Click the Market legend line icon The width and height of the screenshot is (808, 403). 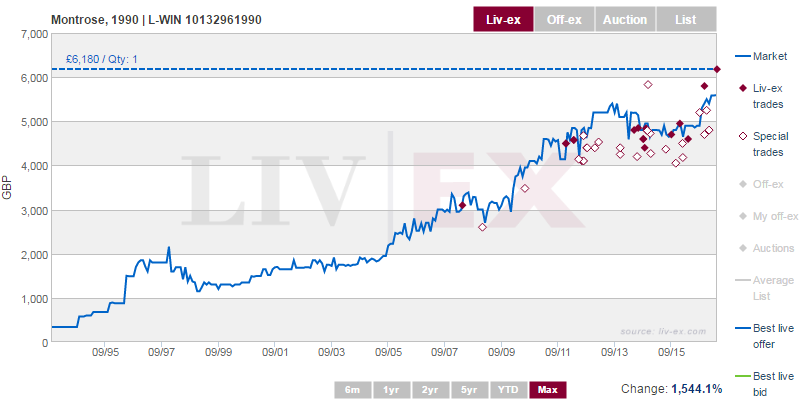pyautogui.click(x=741, y=56)
